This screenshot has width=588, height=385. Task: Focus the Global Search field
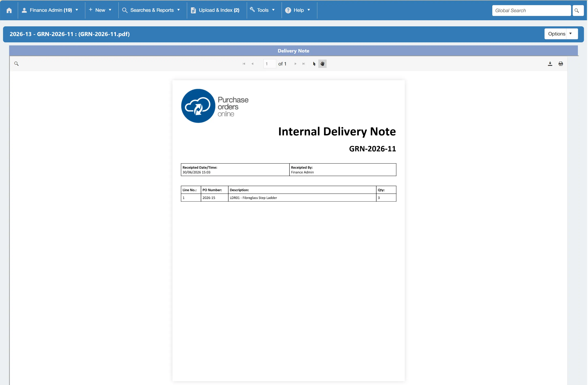[x=532, y=11]
